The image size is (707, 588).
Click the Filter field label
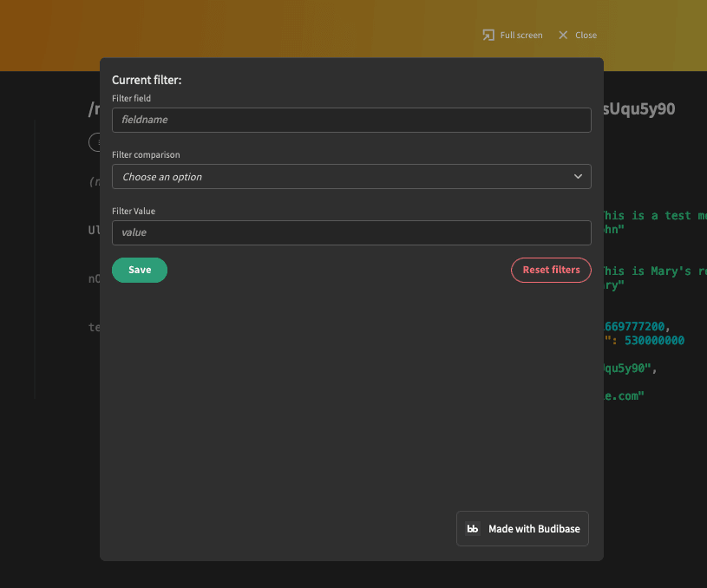[x=131, y=98]
